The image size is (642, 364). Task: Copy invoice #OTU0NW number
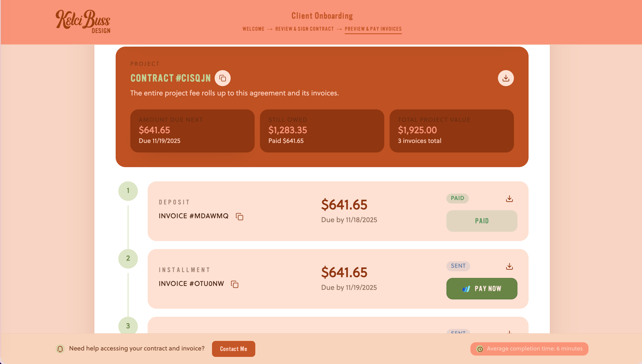[x=234, y=284]
